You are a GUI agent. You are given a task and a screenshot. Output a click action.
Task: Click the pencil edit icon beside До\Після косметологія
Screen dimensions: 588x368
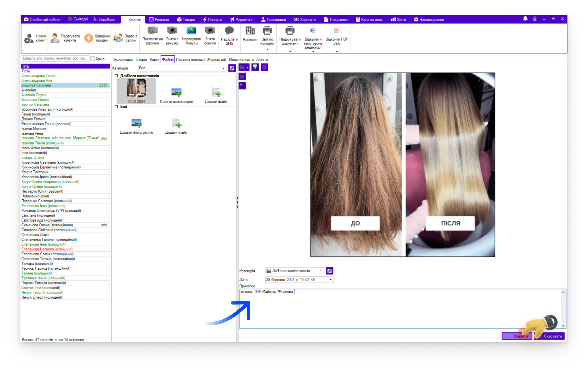[329, 271]
